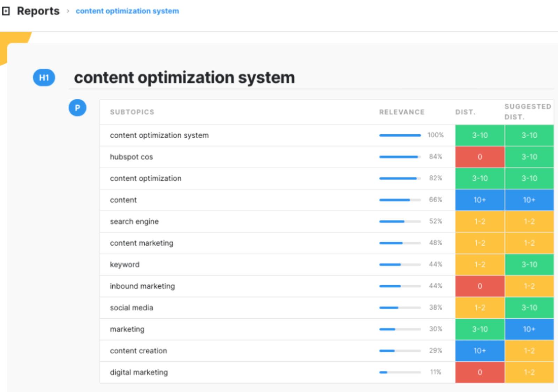Select the search engine subtopic row

(x=134, y=221)
